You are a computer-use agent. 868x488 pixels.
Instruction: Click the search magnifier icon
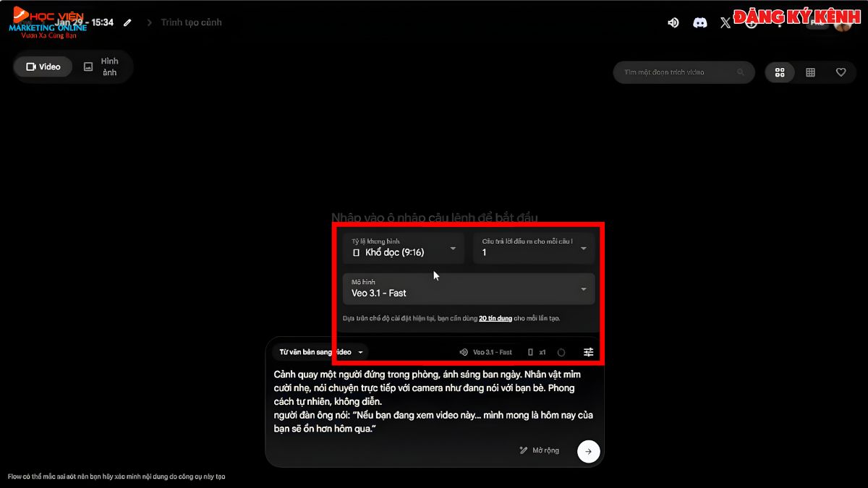pyautogui.click(x=740, y=72)
